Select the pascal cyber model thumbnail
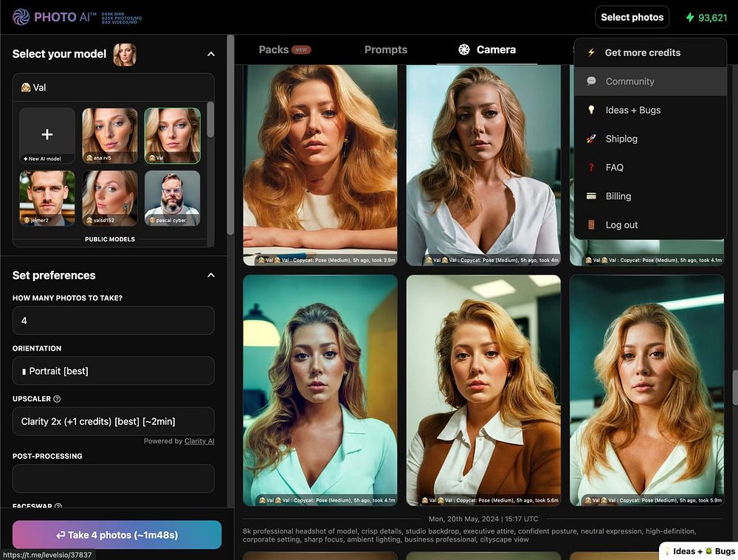738x560 pixels. click(172, 198)
